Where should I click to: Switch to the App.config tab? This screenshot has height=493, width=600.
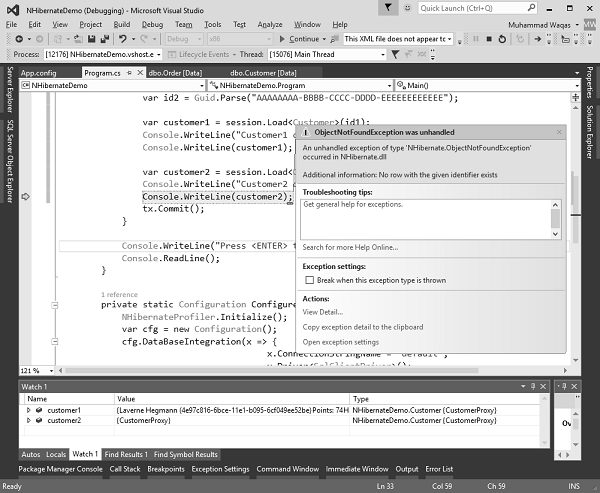[38, 73]
